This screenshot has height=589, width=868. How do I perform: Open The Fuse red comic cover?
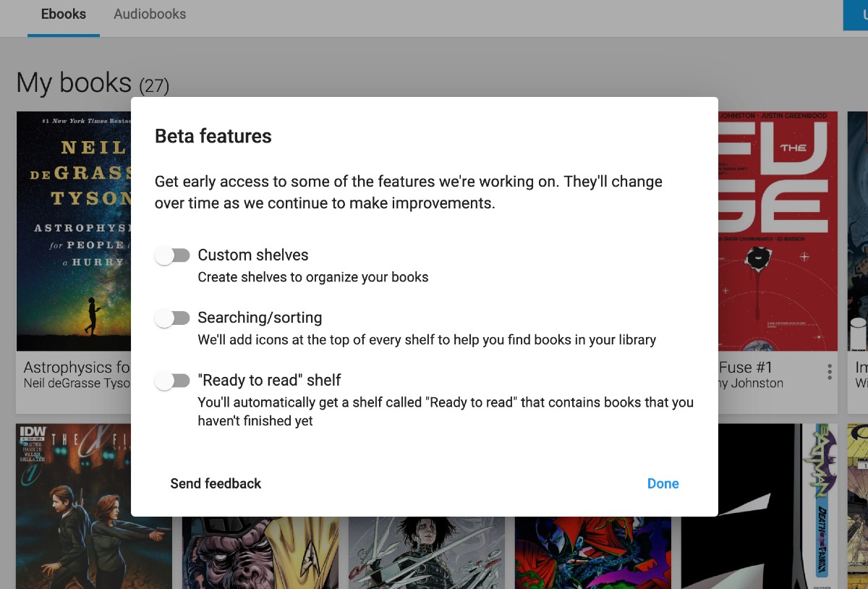[x=778, y=232]
